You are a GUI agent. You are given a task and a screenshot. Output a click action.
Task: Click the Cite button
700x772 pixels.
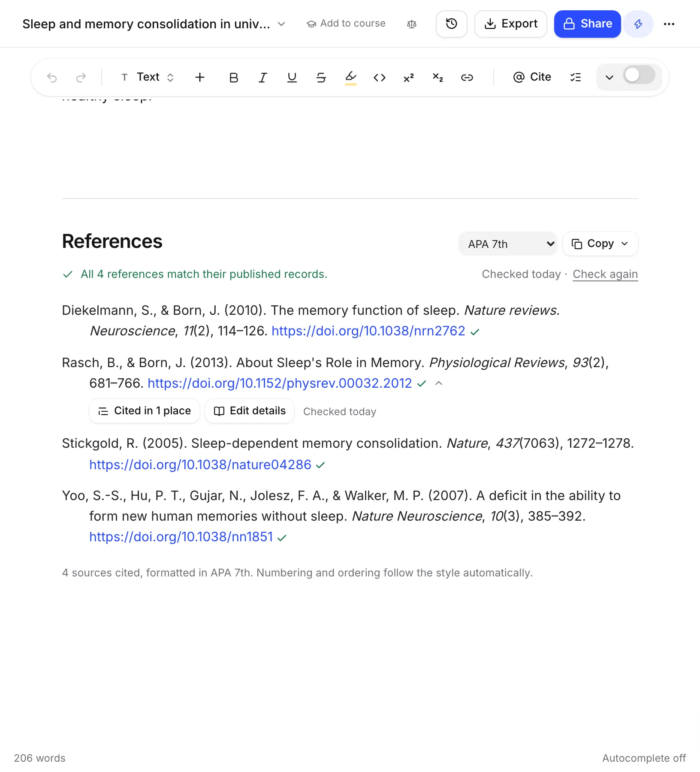[x=532, y=78]
